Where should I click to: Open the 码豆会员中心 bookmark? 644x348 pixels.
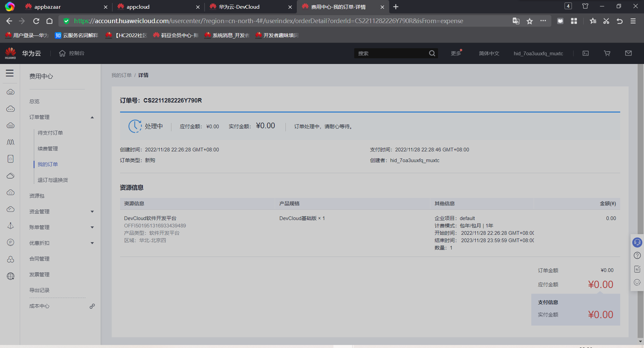tap(176, 35)
